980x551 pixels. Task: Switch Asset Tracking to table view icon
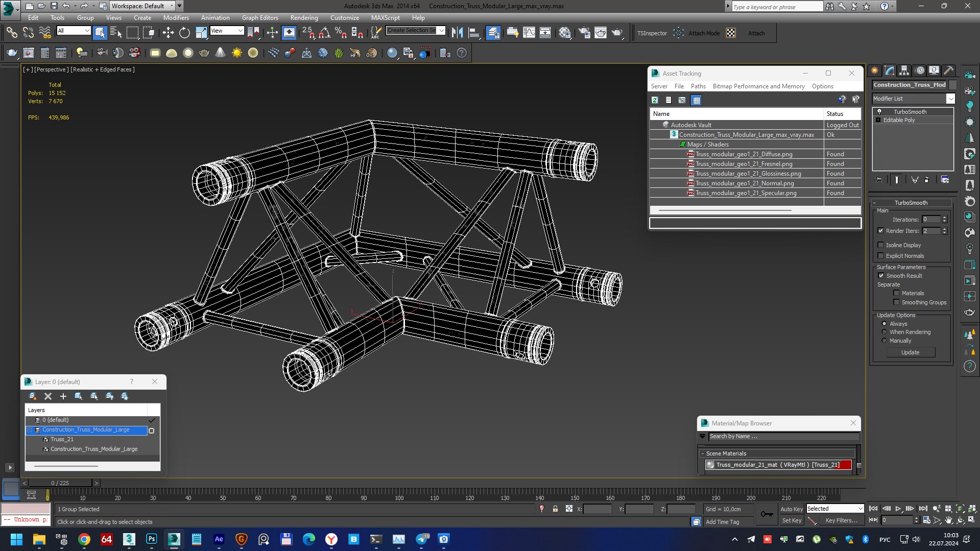tap(696, 100)
